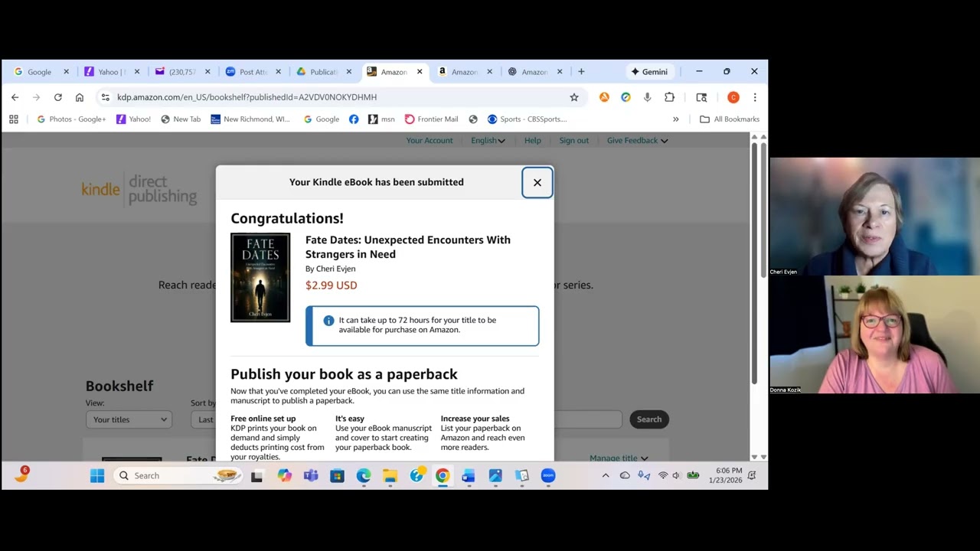Open the volume speaker tray icon
This screenshot has width=980, height=551.
pos(677,475)
